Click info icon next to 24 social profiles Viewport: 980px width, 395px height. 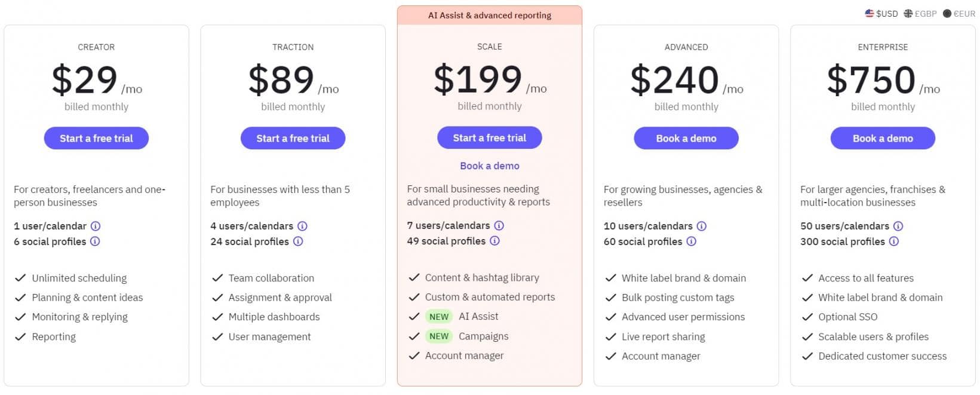point(298,241)
